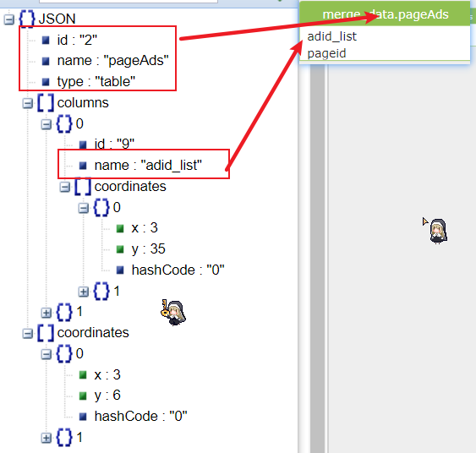This screenshot has width=476, height=453.
Task: Click the nun character in gray canvas
Action: coord(438,231)
